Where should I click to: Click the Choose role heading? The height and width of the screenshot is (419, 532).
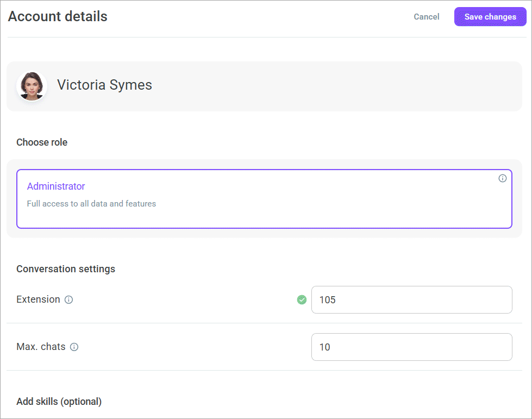tap(42, 142)
